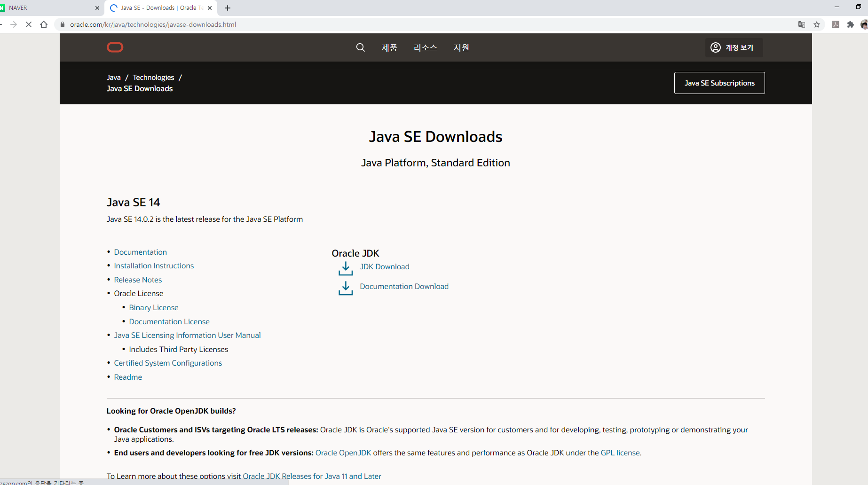The width and height of the screenshot is (868, 485).
Task: Stop page loading with the X button
Action: point(29,24)
